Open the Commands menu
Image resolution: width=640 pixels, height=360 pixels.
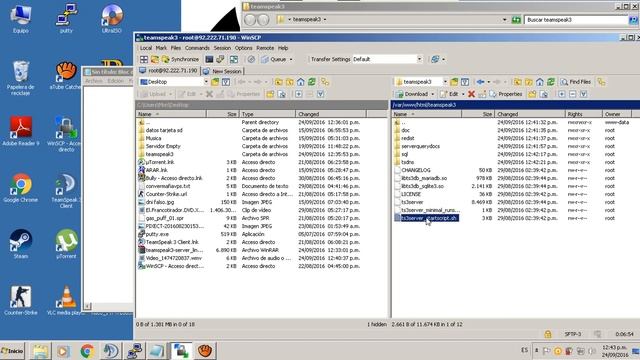[197, 48]
